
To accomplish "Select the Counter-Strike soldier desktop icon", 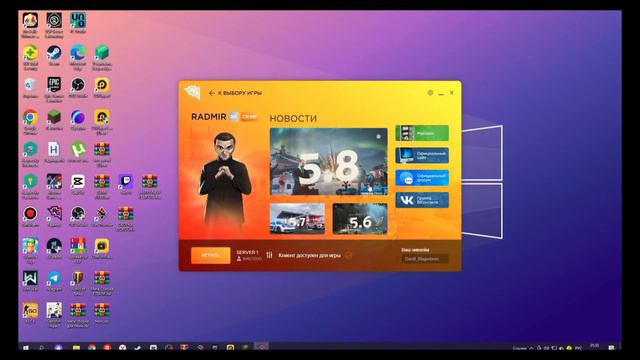I will click(30, 310).
